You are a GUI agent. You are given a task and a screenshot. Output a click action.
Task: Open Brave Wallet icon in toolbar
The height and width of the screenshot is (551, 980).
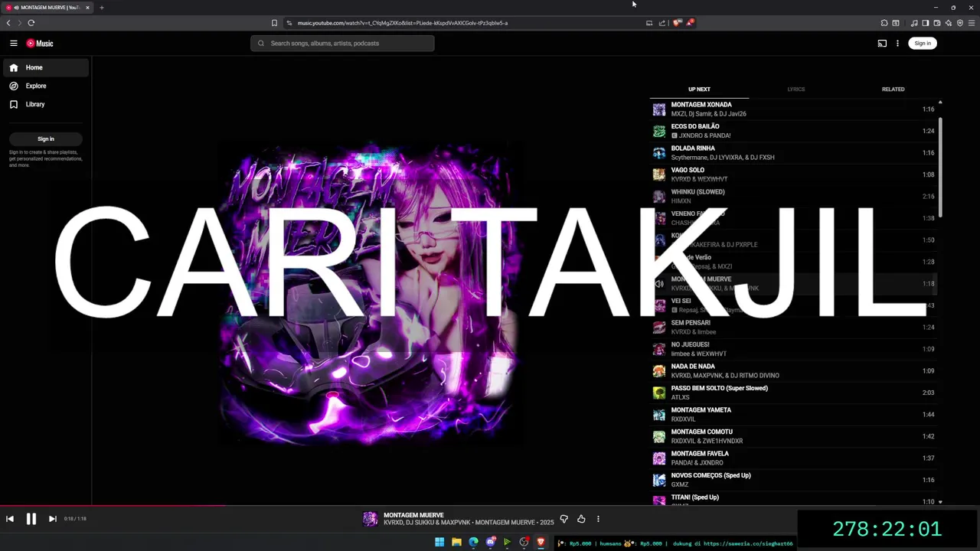coord(937,23)
